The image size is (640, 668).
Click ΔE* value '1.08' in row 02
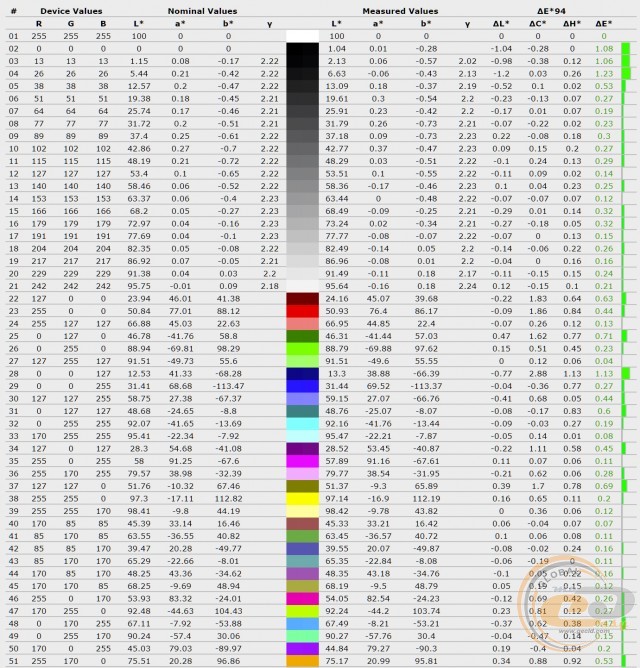pyautogui.click(x=604, y=49)
